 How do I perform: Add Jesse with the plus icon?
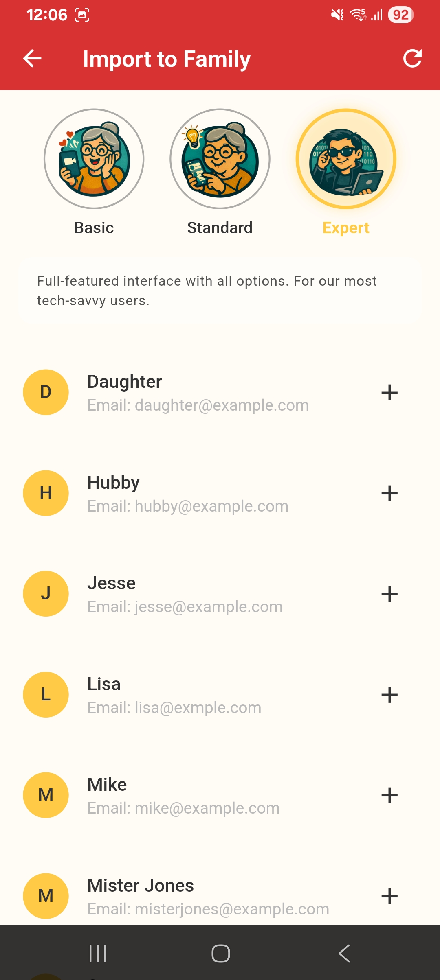(389, 594)
